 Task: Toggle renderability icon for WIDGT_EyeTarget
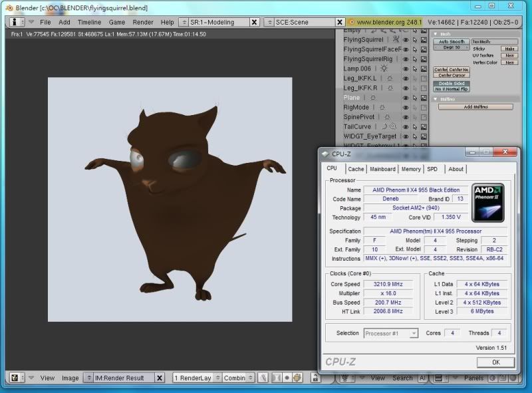point(424,136)
